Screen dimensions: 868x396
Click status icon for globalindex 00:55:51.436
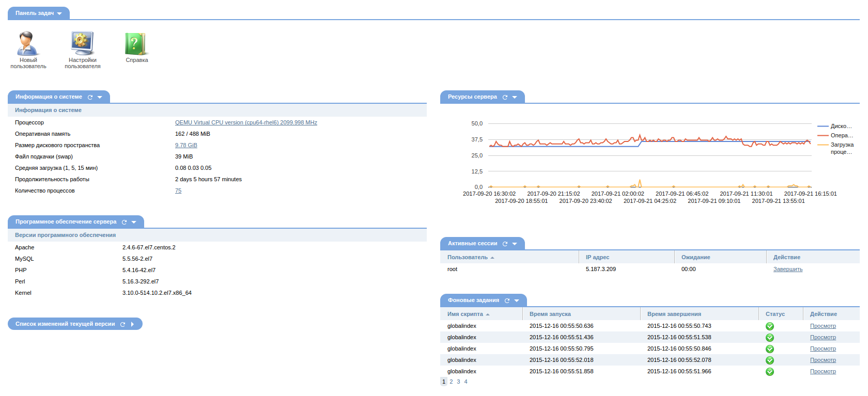pyautogui.click(x=770, y=338)
